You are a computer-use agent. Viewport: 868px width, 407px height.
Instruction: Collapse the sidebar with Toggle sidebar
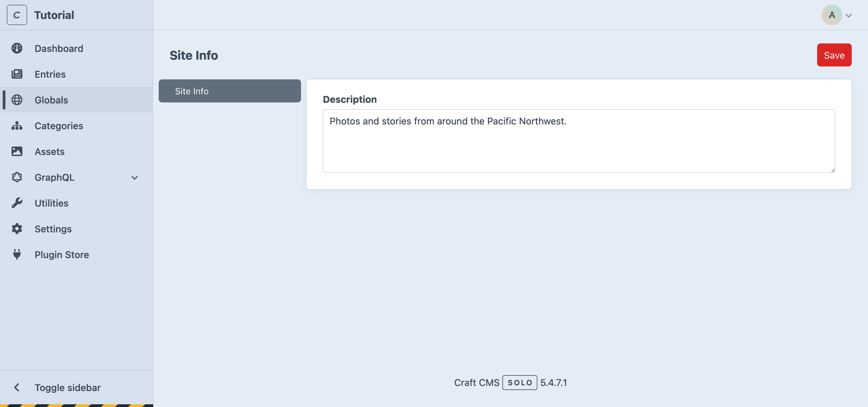point(67,387)
